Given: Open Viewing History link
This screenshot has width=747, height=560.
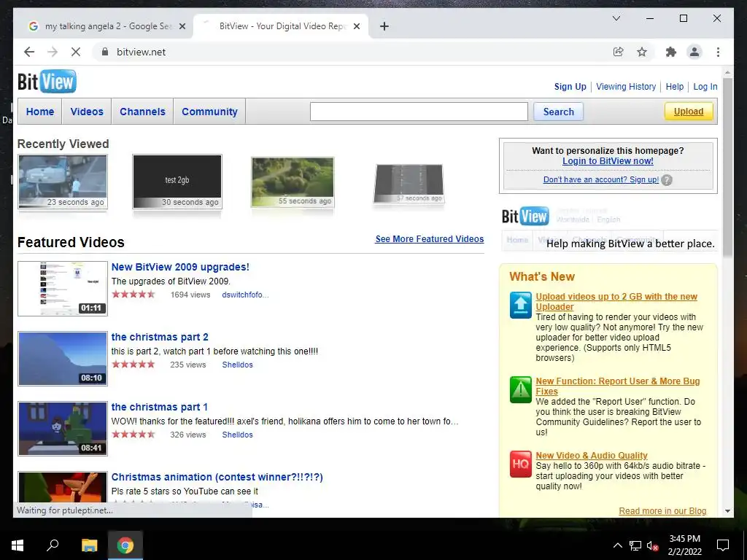Looking at the screenshot, I should (x=625, y=86).
